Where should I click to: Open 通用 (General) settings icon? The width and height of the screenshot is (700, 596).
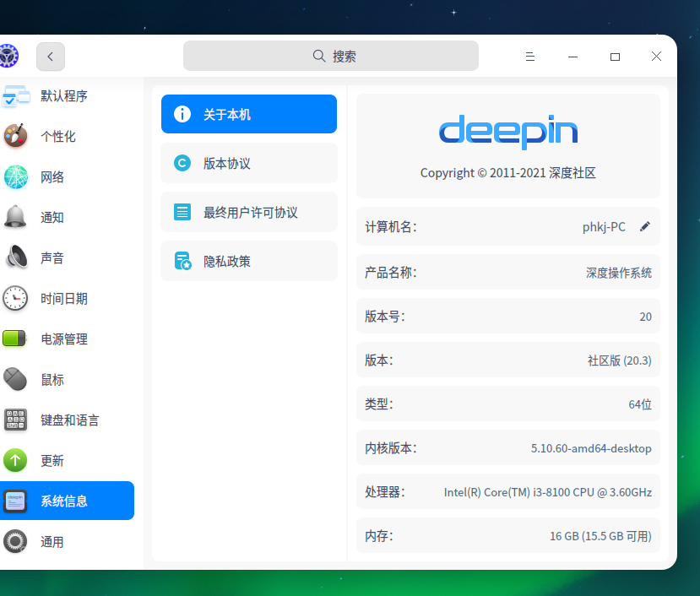pyautogui.click(x=14, y=541)
